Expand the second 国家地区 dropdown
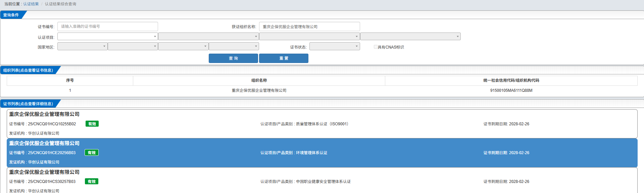This screenshot has width=644, height=193. click(x=133, y=46)
